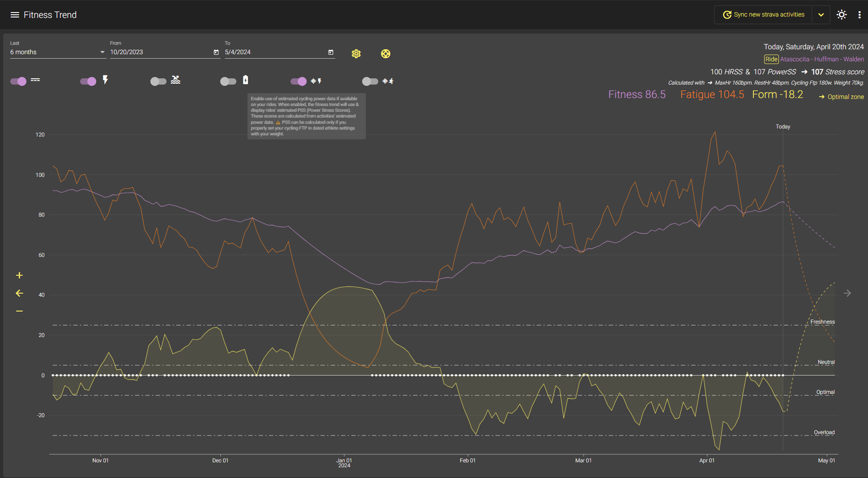Screen dimensions: 868x478
Task: Click the yellow lifebuoy help icon
Action: pyautogui.click(x=385, y=54)
